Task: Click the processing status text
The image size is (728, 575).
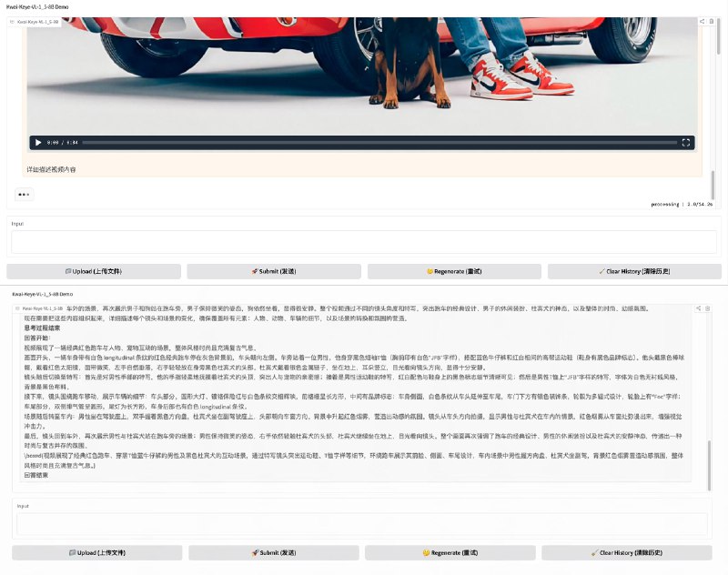Action: [x=682, y=204]
